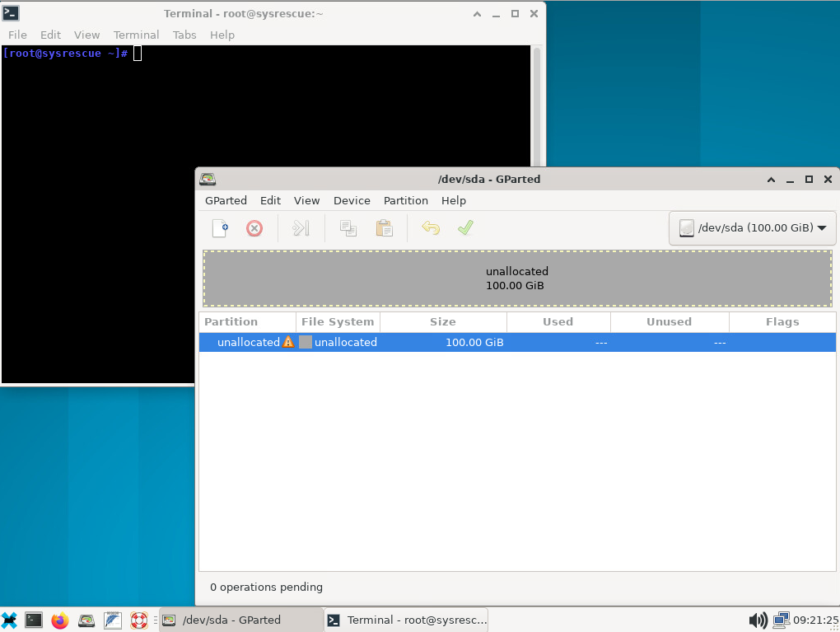This screenshot has height=632, width=840.
Task: Open the Partition menu
Action: pyautogui.click(x=405, y=200)
